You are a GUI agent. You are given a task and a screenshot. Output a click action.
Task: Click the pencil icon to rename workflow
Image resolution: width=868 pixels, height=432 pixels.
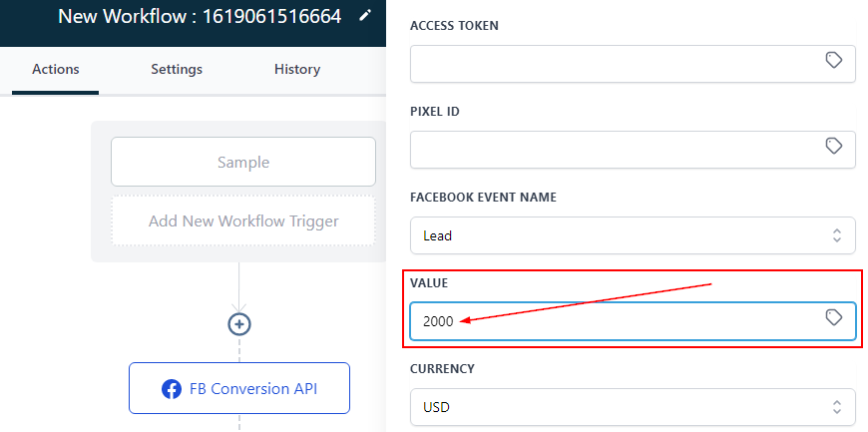(365, 15)
